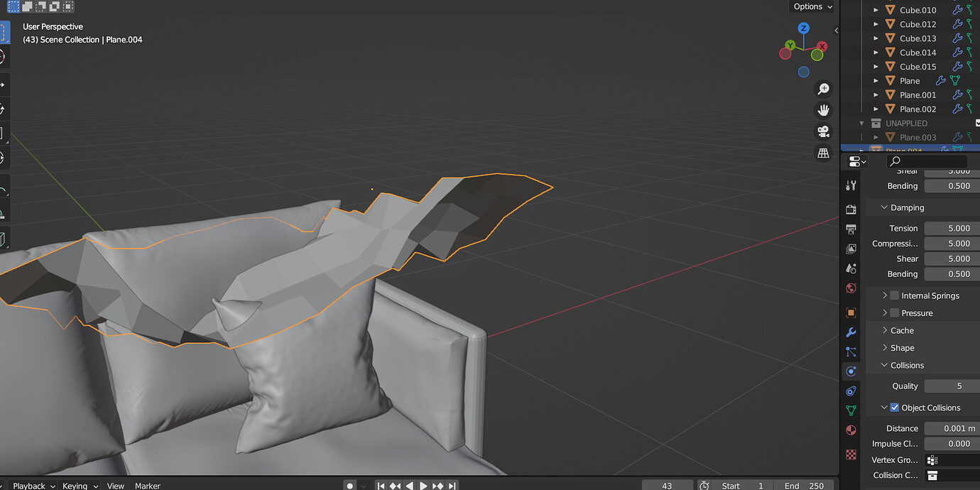The width and height of the screenshot is (980, 490).
Task: Choose the Extend selection mode icon
Action: click(x=26, y=6)
